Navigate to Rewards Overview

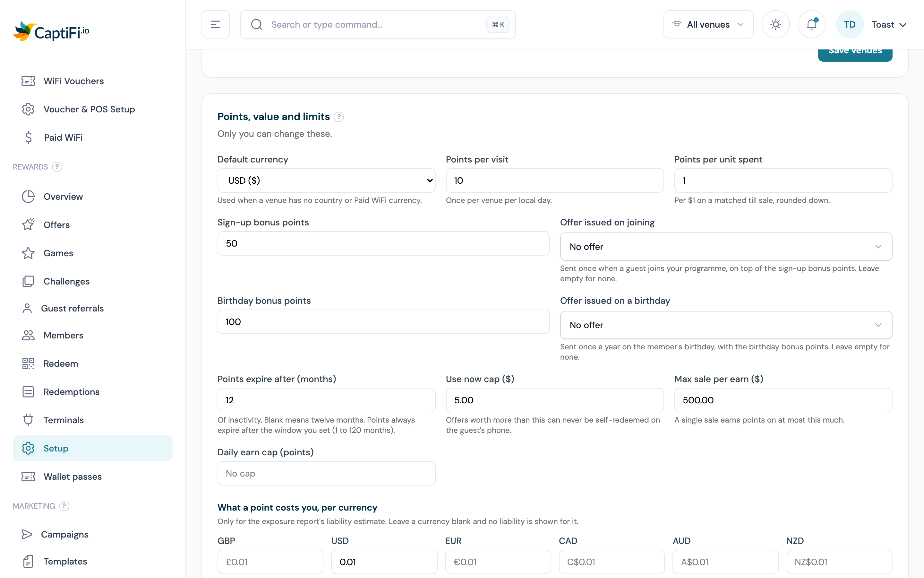coord(92,197)
